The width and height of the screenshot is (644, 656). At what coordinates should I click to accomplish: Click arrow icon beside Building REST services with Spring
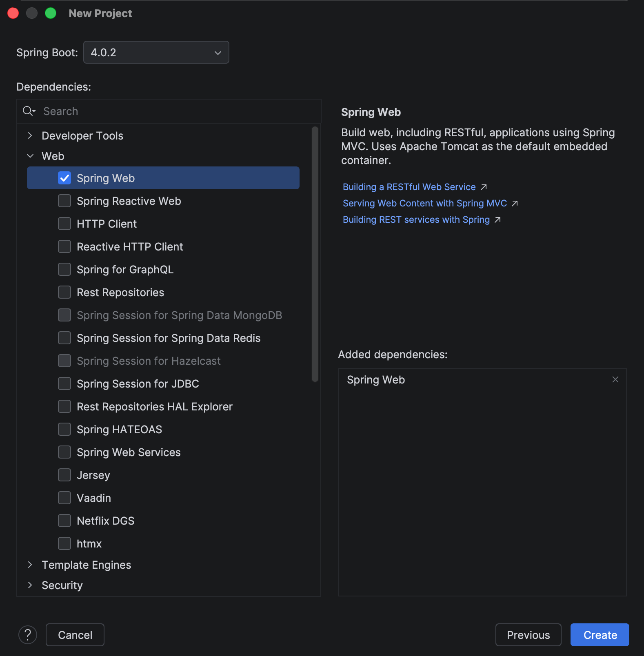coord(497,219)
